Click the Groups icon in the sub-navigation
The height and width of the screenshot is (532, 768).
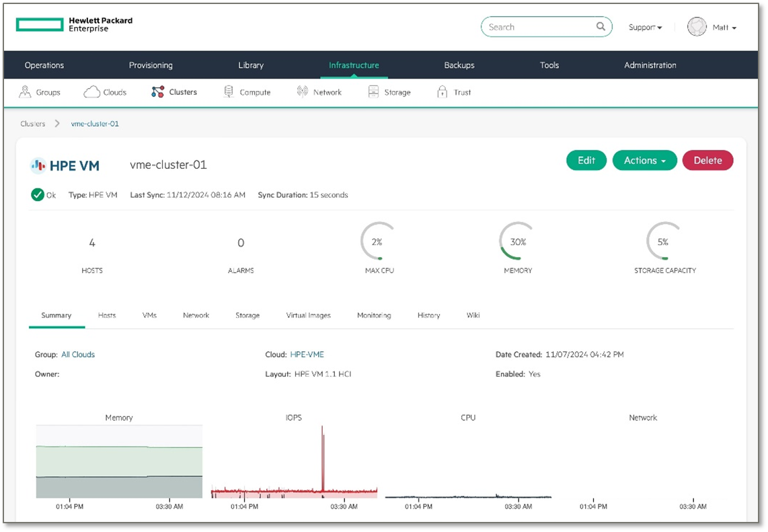coord(24,91)
